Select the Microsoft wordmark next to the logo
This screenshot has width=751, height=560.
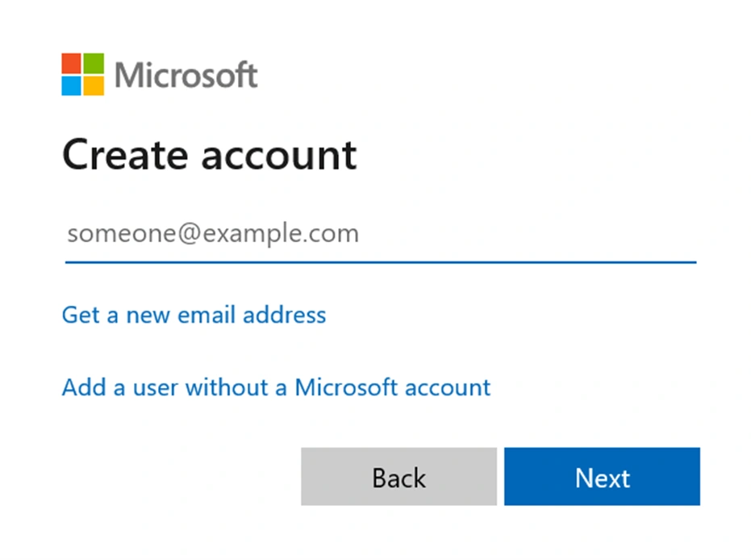click(x=186, y=74)
